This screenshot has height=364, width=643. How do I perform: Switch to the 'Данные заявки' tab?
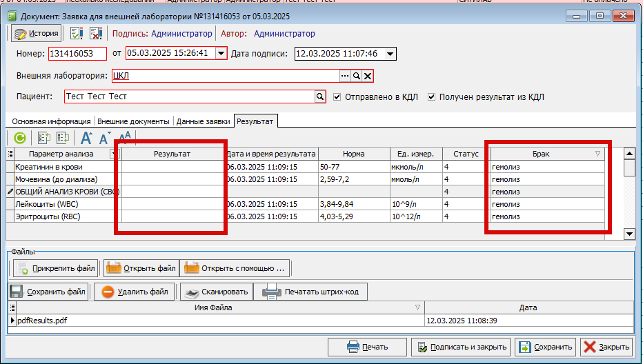[x=203, y=121]
